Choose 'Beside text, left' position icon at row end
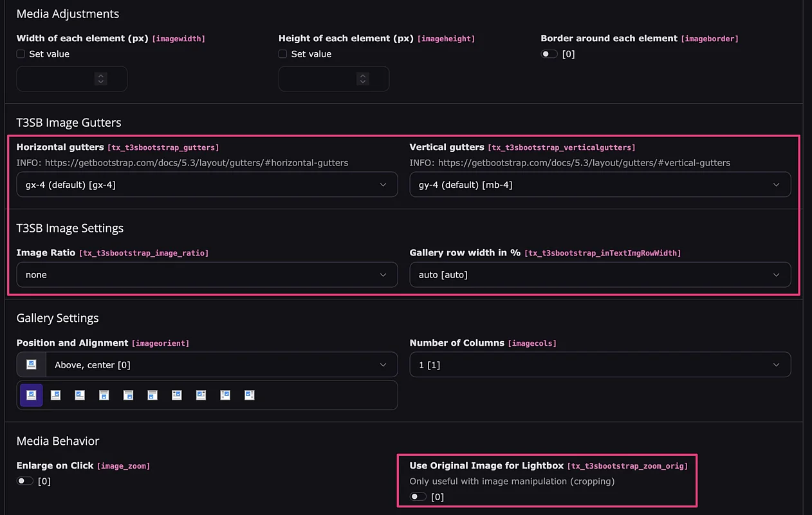 (250, 395)
